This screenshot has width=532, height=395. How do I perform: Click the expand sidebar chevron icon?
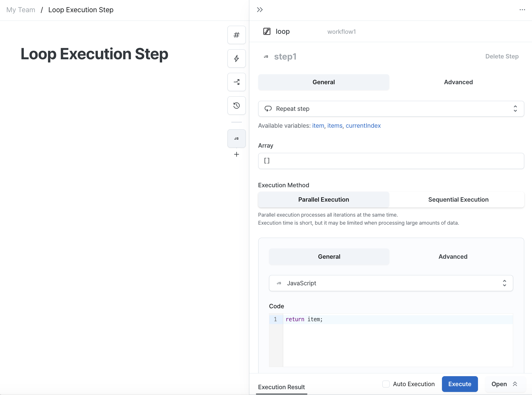(x=260, y=9)
